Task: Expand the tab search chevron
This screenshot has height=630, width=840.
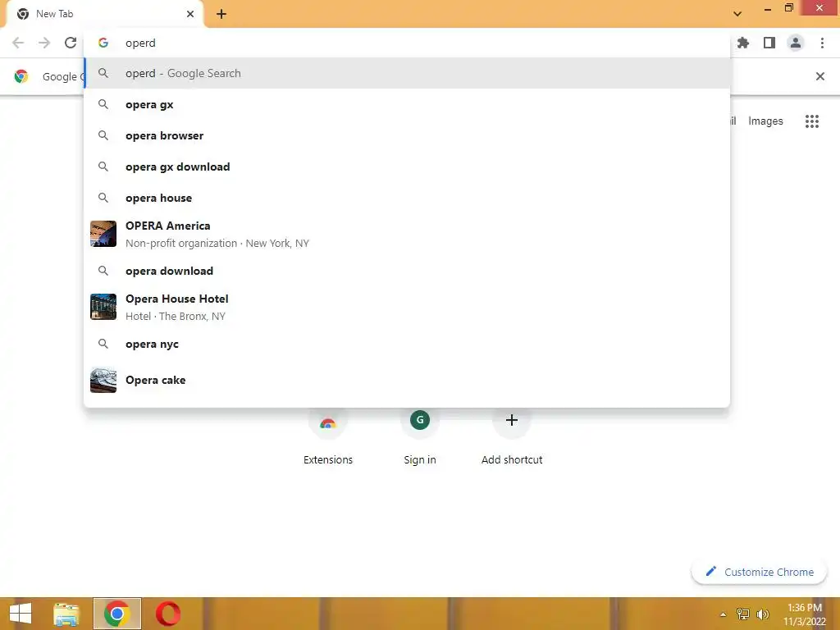Action: point(737,14)
